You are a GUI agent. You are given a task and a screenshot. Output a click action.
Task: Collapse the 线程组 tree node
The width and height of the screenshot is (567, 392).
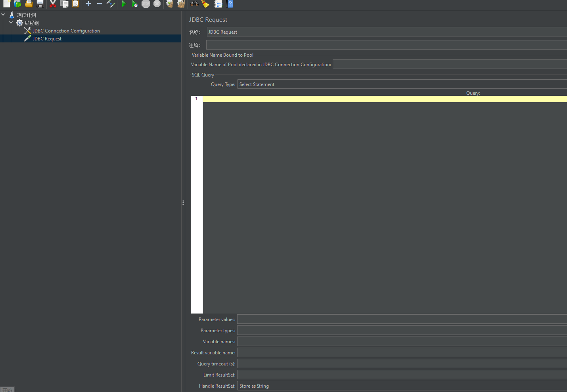(11, 23)
